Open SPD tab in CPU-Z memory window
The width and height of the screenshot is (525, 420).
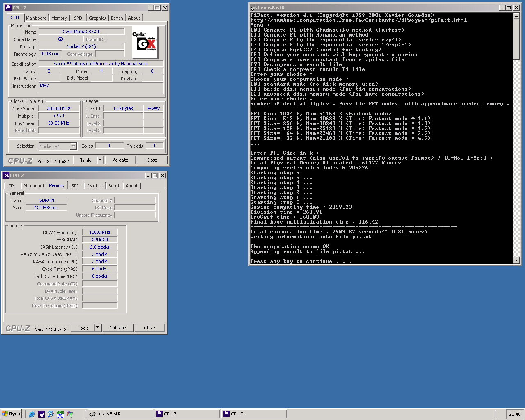coord(75,186)
